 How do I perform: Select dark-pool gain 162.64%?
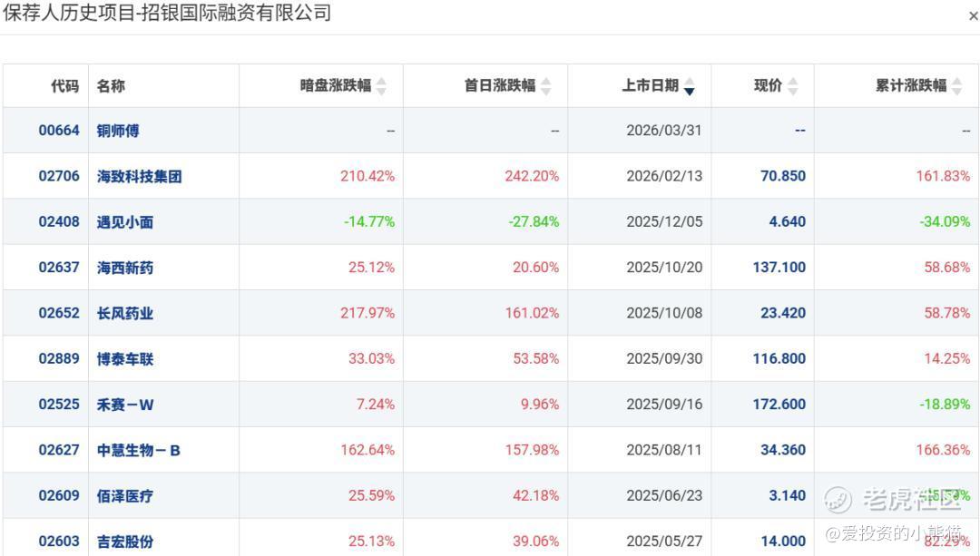tap(367, 450)
